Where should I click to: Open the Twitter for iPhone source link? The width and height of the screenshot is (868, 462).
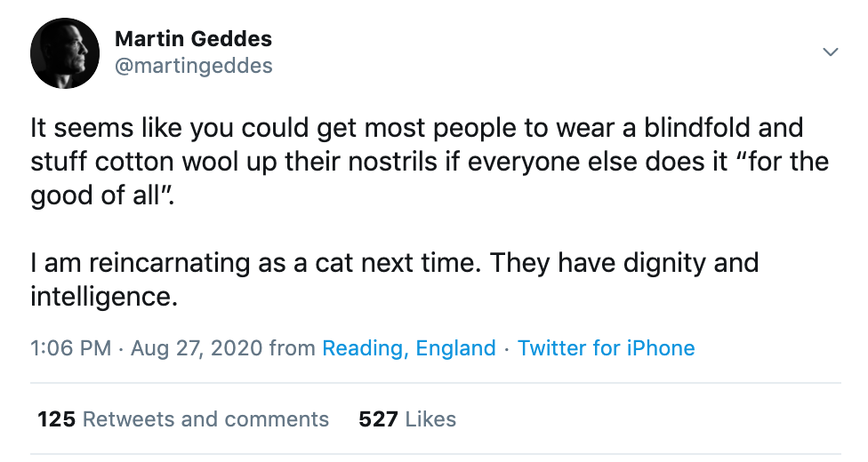(x=606, y=348)
